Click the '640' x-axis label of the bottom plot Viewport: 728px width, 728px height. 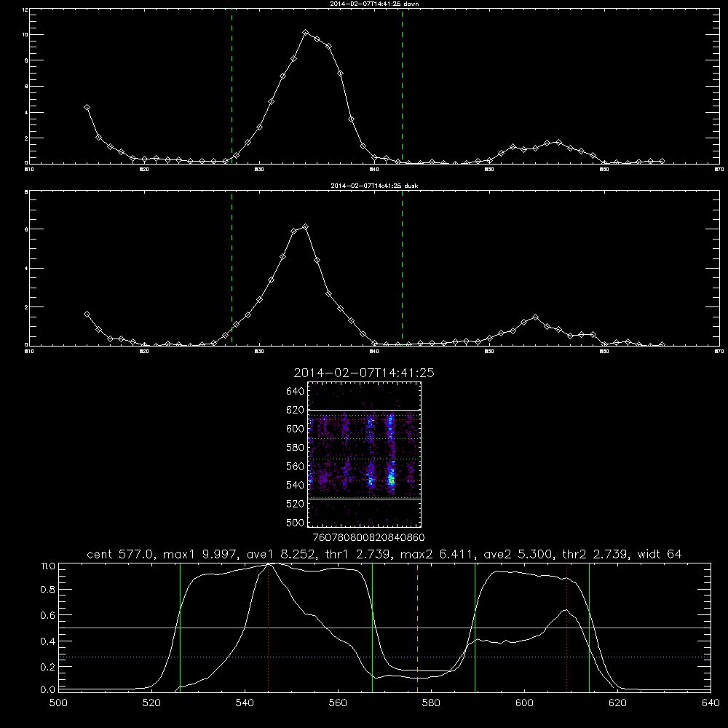(x=711, y=703)
